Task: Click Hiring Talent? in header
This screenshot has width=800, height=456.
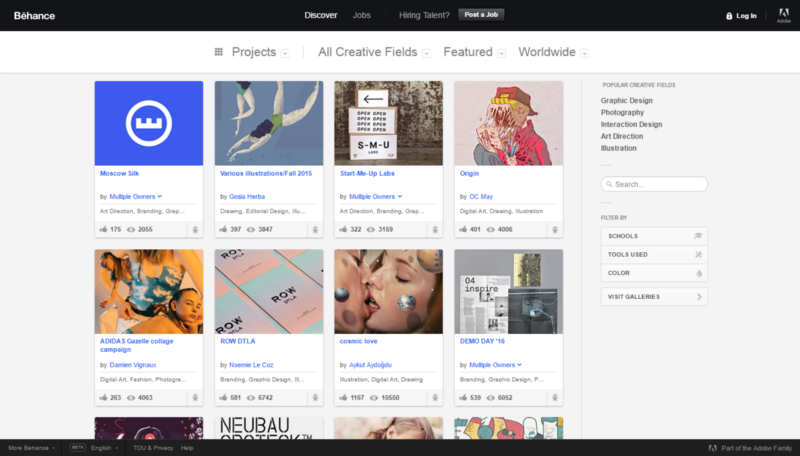Action: pos(424,15)
